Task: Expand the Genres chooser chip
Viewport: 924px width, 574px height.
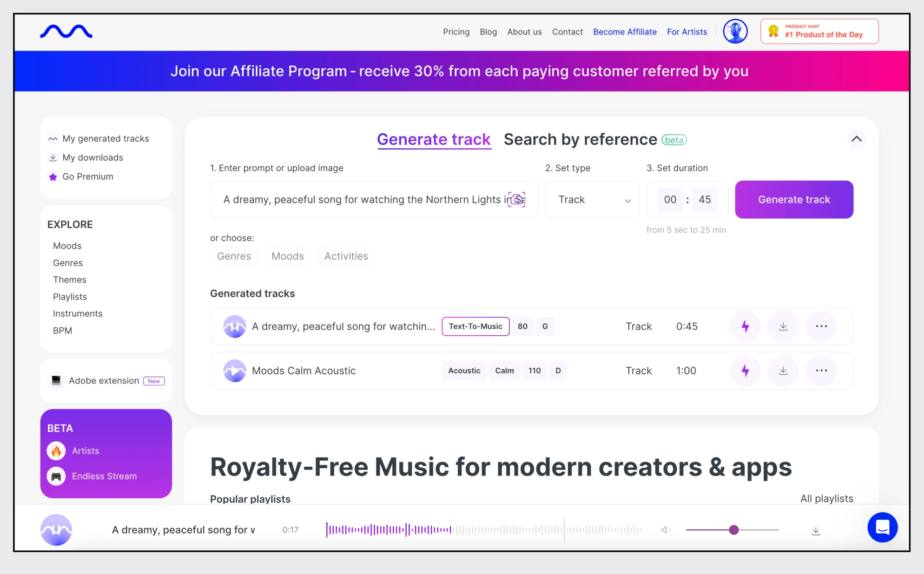Action: click(234, 256)
